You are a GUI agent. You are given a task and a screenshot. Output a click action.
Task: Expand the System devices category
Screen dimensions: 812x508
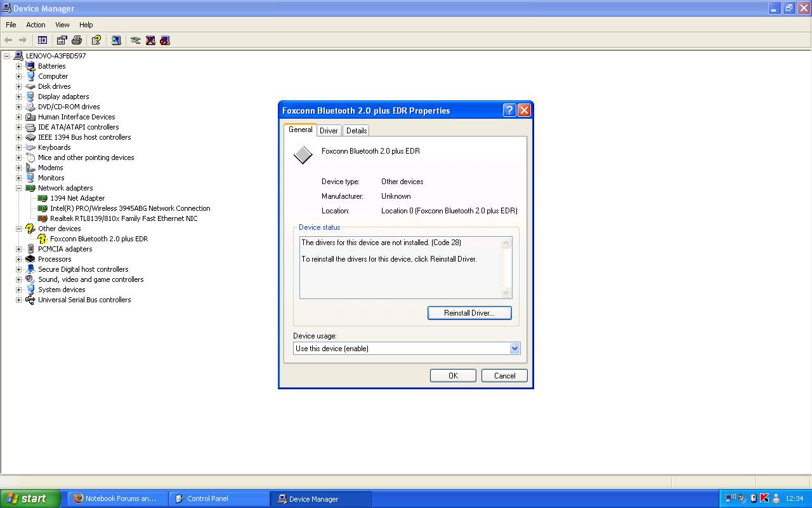pyautogui.click(x=18, y=290)
